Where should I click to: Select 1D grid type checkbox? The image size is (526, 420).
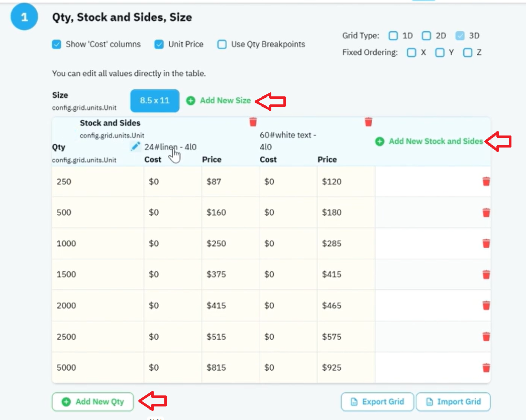pyautogui.click(x=393, y=36)
